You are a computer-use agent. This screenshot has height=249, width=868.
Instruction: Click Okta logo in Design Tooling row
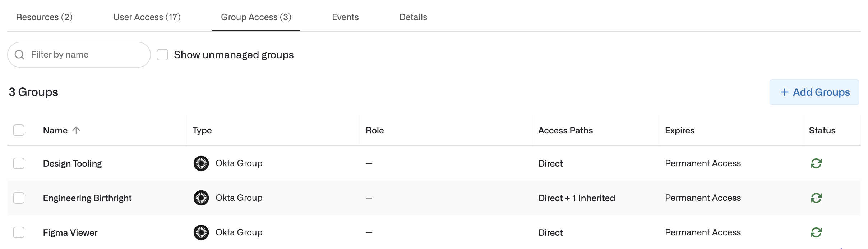pos(201,163)
